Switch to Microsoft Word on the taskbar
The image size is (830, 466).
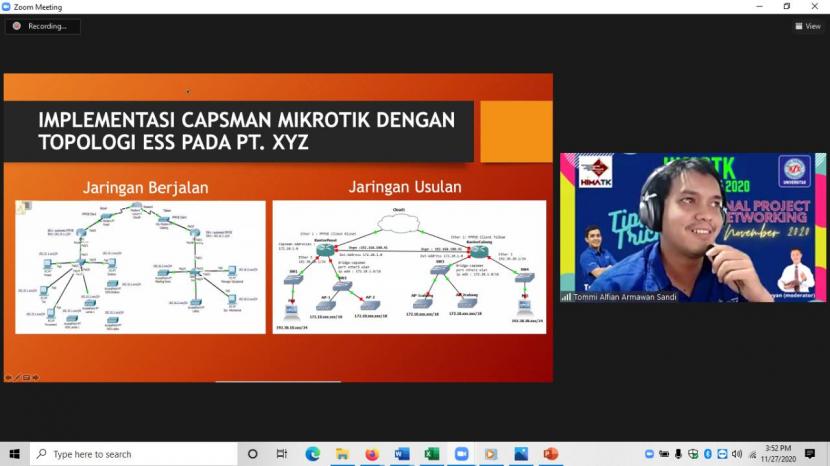click(x=402, y=454)
